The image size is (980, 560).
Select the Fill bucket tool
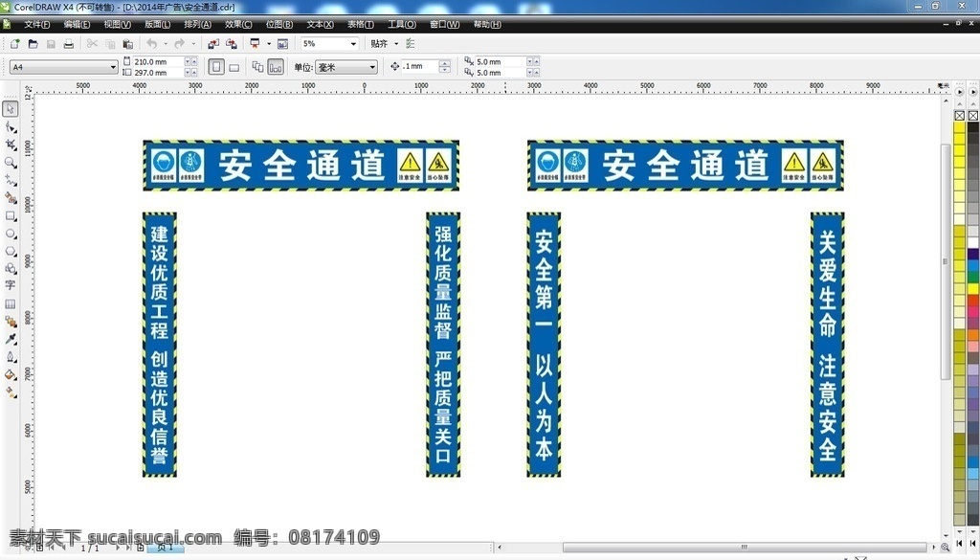[10, 374]
